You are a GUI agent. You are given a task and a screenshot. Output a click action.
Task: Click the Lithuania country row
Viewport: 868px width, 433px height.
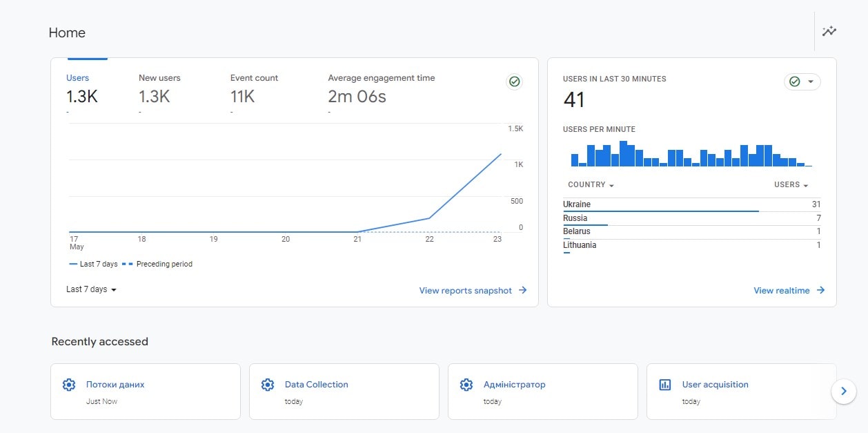pos(692,246)
